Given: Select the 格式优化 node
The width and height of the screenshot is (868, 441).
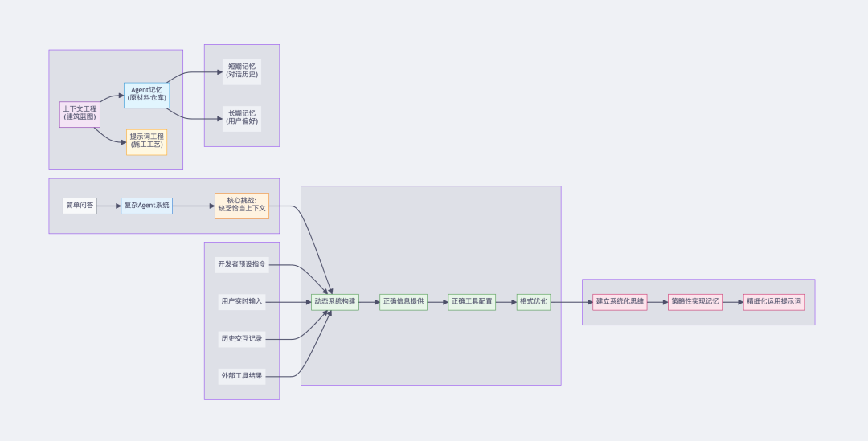Looking at the screenshot, I should click(534, 302).
